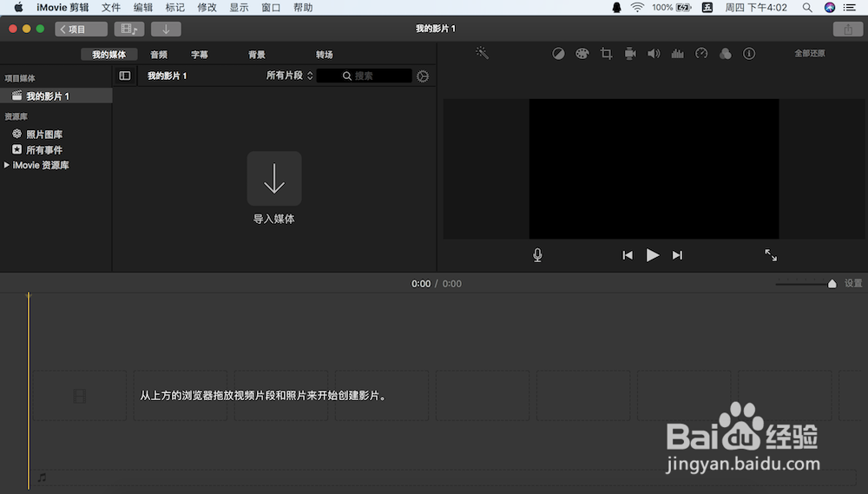Click the large 导入媒体 import arrow
The height and width of the screenshot is (494, 868).
[x=274, y=178]
